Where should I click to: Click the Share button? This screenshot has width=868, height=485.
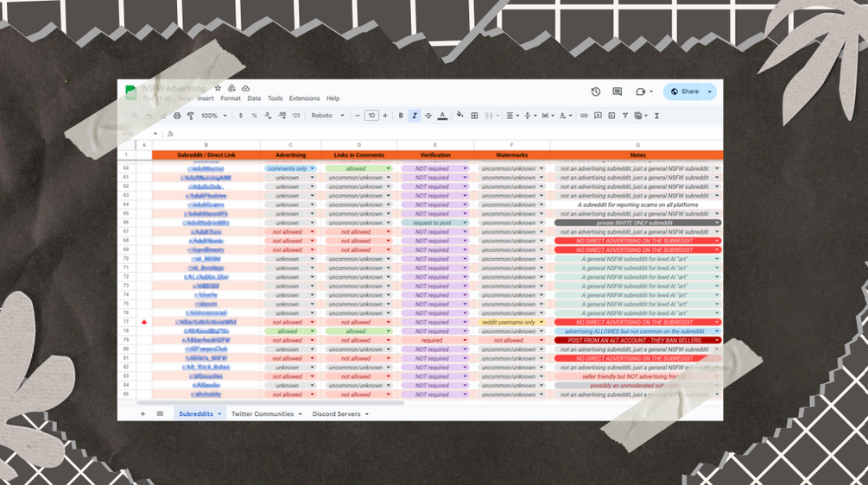coord(685,91)
